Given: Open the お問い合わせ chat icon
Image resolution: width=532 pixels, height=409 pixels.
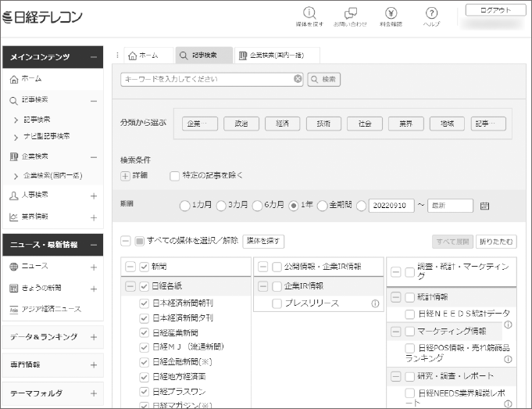Looking at the screenshot, I should pyautogui.click(x=351, y=13).
